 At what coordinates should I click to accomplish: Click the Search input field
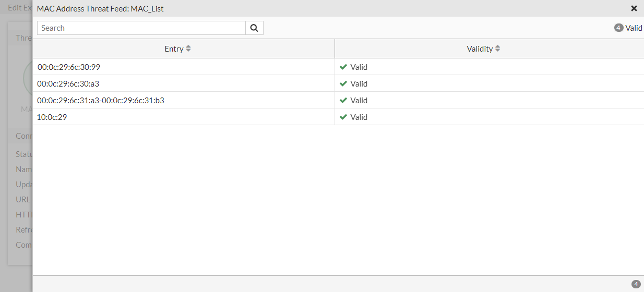[x=141, y=28]
